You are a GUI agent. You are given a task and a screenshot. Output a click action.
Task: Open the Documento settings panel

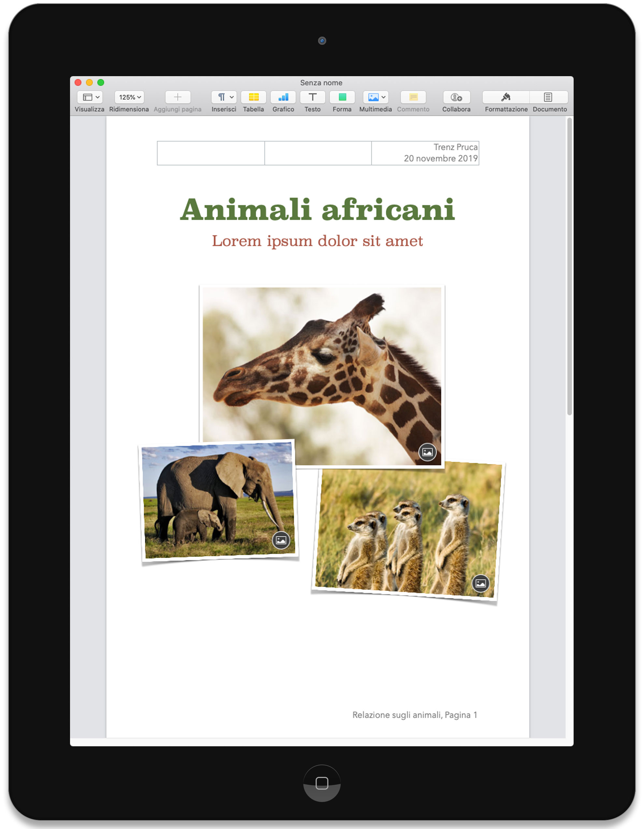pos(548,97)
